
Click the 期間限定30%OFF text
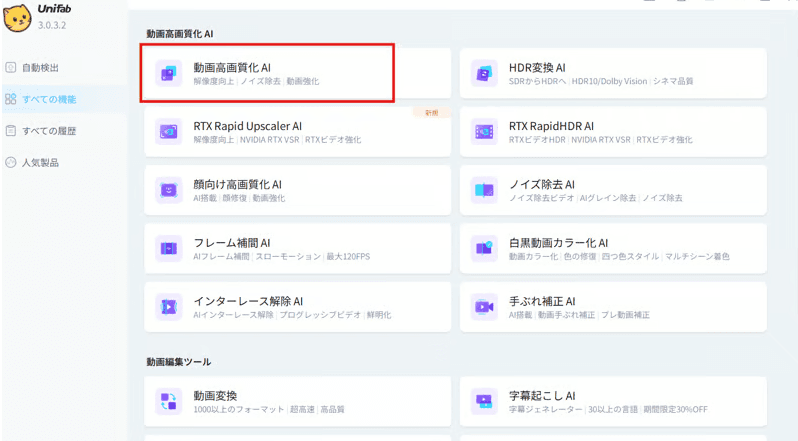(x=675, y=409)
